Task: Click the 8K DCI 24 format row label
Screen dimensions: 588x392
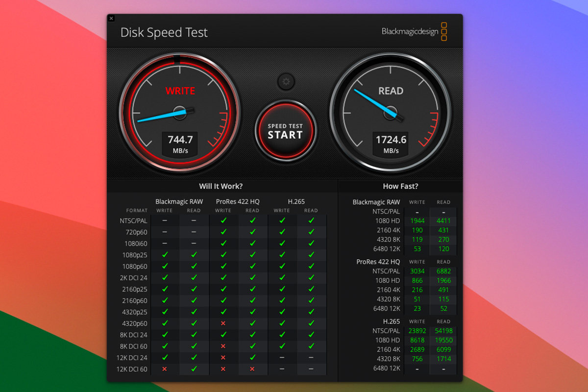Action: 135,335
